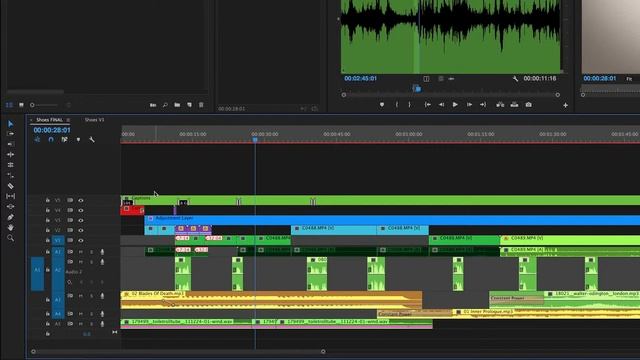Lock the V5 track
Viewport: 640px width, 360px height.
coord(48,200)
